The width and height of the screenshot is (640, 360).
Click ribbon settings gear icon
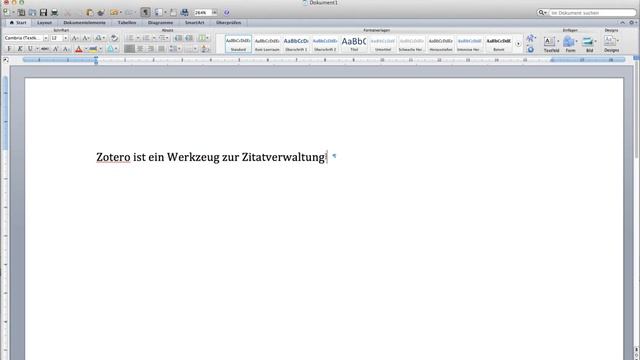coord(632,22)
